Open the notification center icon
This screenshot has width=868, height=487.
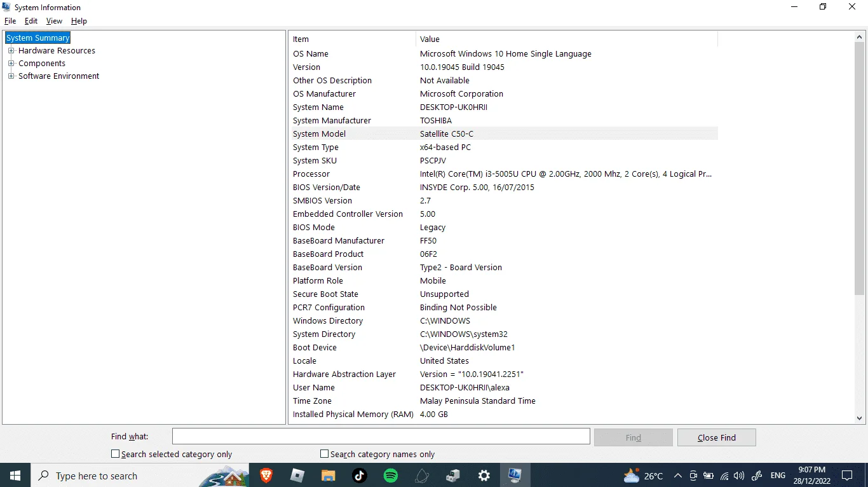click(x=847, y=476)
